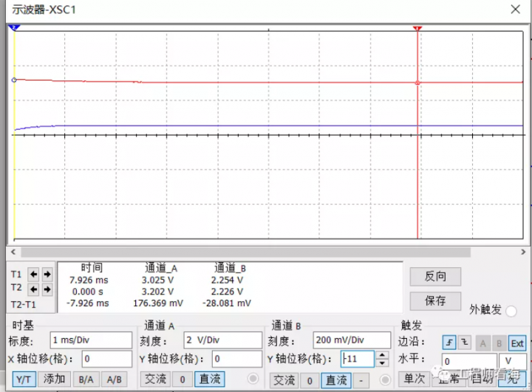Increase Channel B Y offset with up stepper
Image resolution: width=532 pixels, height=392 pixels.
(382, 355)
